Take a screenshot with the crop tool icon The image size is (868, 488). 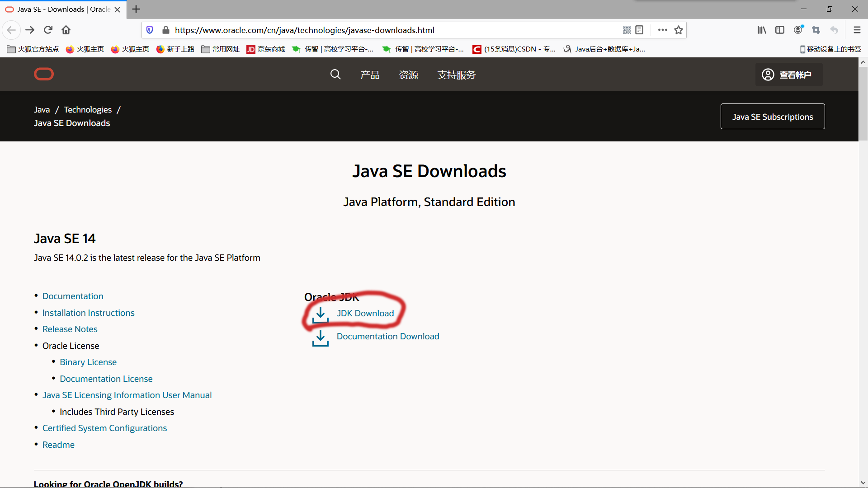[816, 30]
